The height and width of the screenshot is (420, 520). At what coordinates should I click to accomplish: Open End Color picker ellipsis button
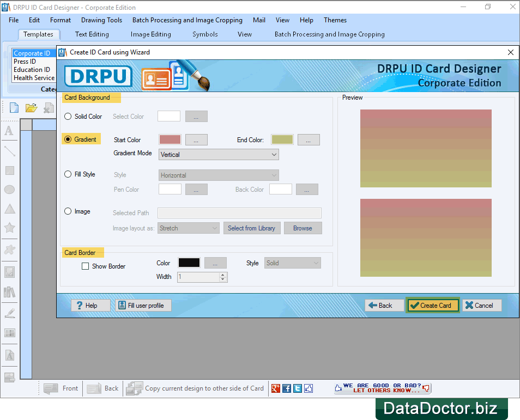point(309,139)
